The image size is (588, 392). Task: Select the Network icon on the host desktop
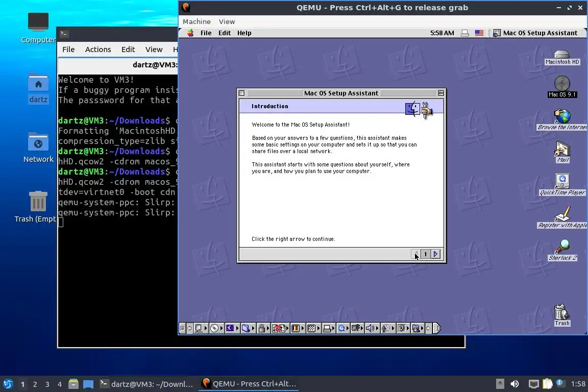tap(38, 148)
